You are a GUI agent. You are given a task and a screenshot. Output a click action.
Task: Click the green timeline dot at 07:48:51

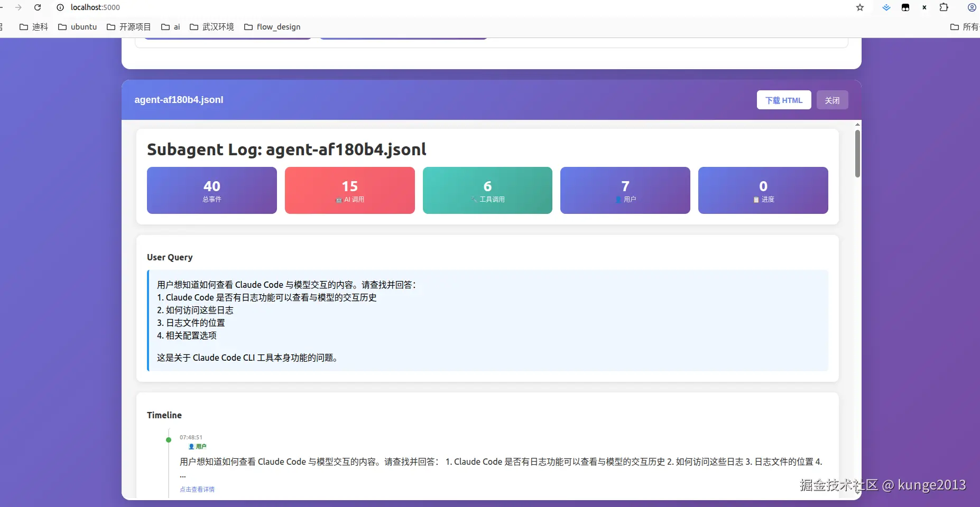[168, 440]
